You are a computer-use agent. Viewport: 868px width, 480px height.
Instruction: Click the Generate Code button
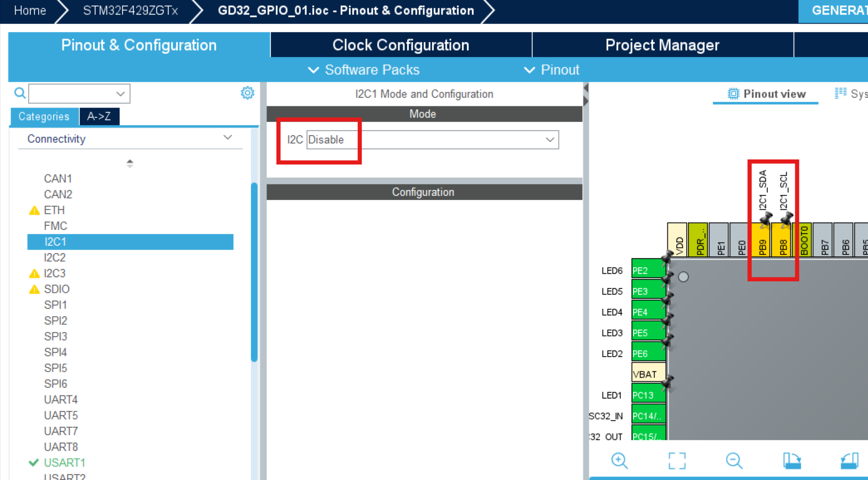[833, 11]
